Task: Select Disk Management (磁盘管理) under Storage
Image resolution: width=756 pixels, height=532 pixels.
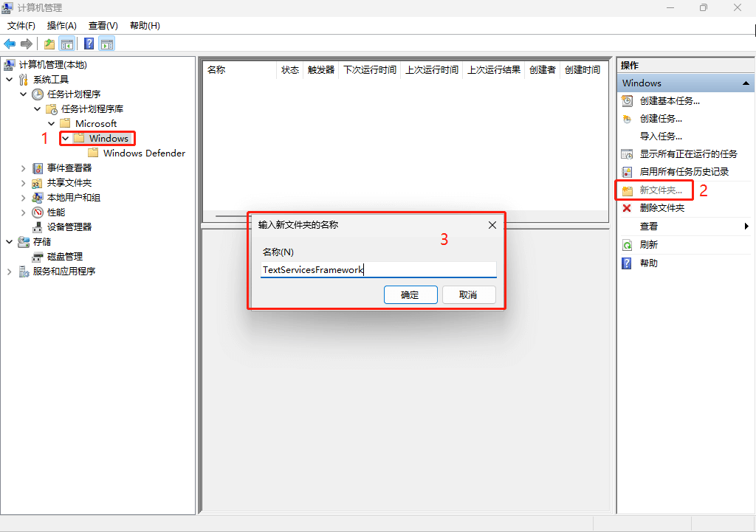Action: 64,256
